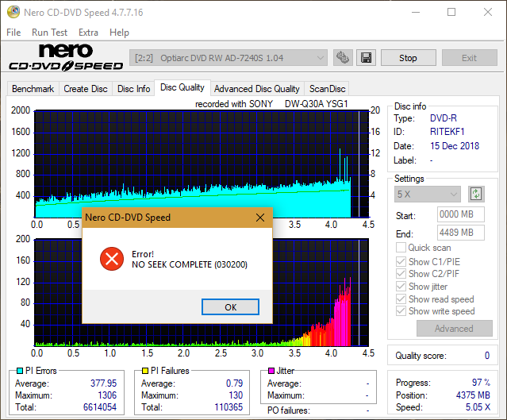The height and width of the screenshot is (420, 507).
Task: Click the Progress value 97 %
Action: [481, 383]
